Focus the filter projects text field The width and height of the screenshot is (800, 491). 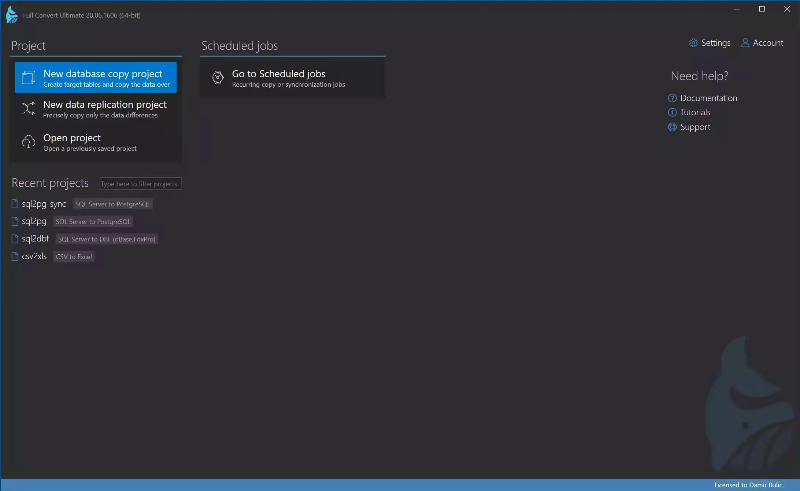[x=140, y=184]
